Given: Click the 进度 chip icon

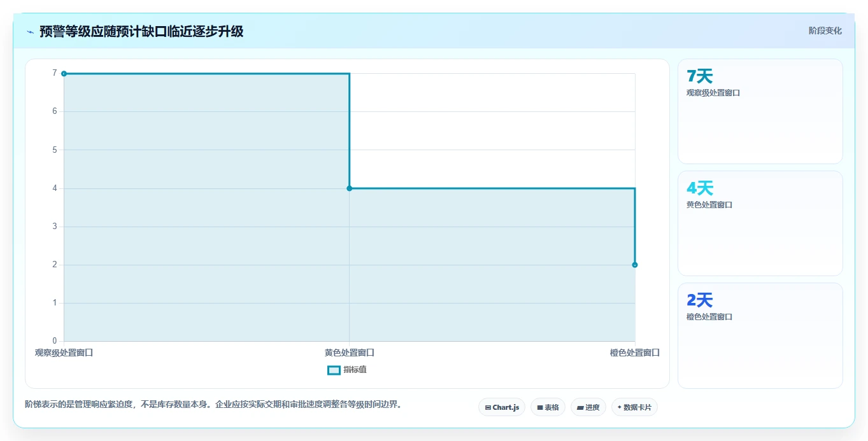Looking at the screenshot, I should [x=580, y=407].
